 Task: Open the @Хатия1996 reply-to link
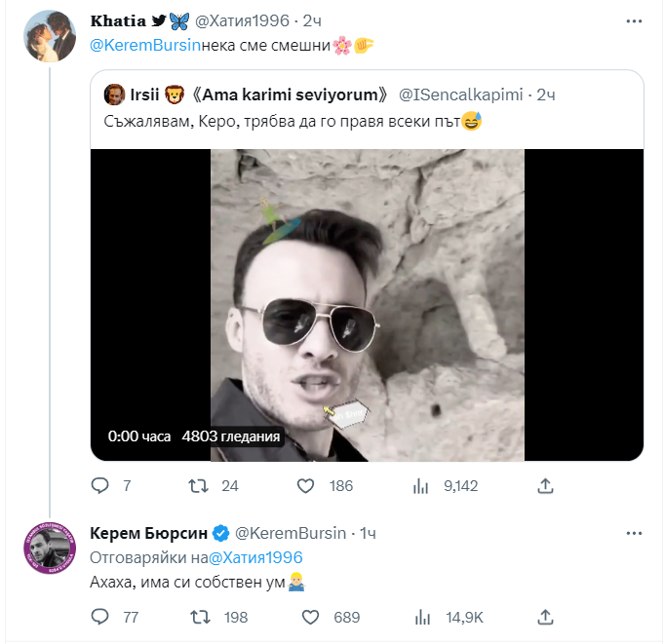click(255, 557)
